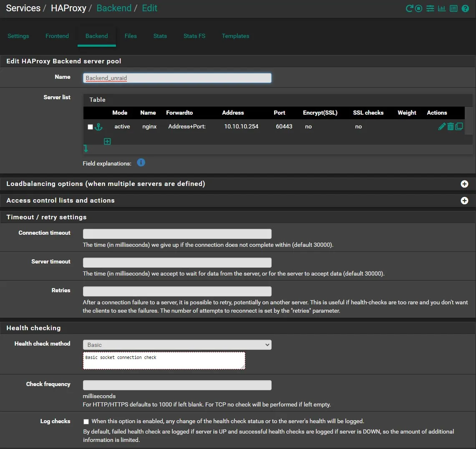Show the field explanations info
This screenshot has width=476, height=449.
141,163
